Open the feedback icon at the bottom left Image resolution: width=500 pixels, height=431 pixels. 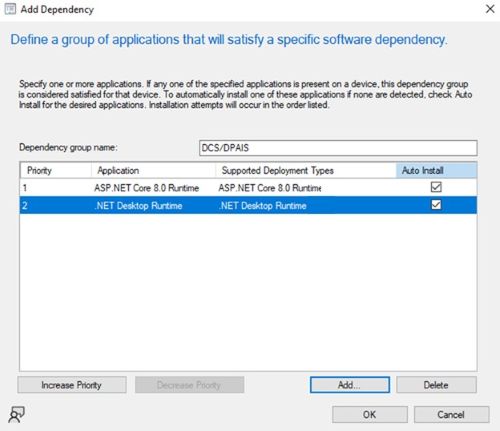pyautogui.click(x=16, y=415)
